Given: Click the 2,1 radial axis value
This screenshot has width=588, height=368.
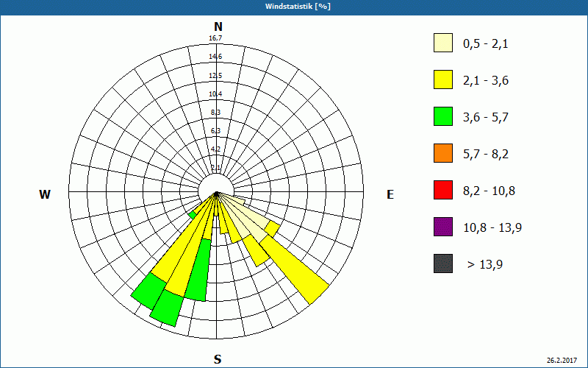Looking at the screenshot, I should (x=215, y=168).
